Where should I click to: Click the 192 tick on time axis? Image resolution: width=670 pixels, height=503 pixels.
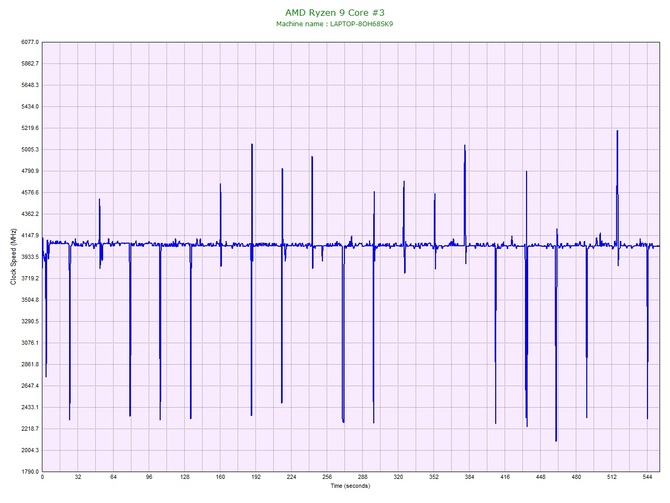tap(256, 477)
